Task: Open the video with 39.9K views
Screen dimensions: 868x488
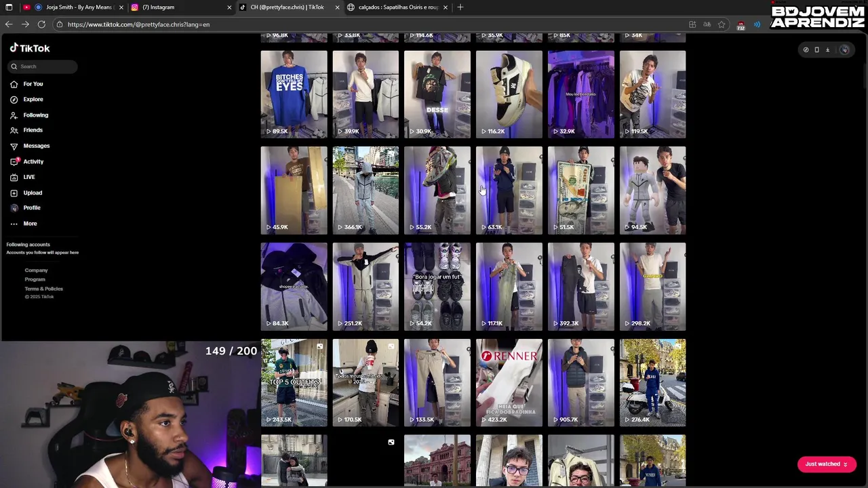Action: (x=366, y=94)
